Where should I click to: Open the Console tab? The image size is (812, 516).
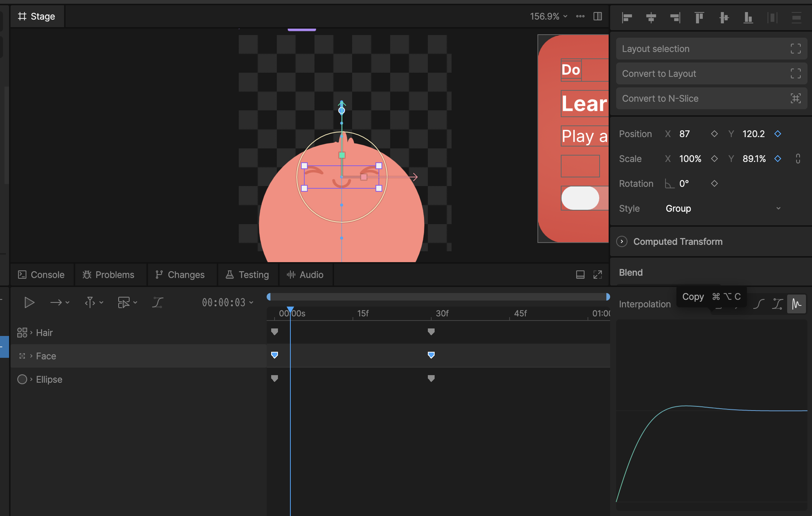(41, 275)
